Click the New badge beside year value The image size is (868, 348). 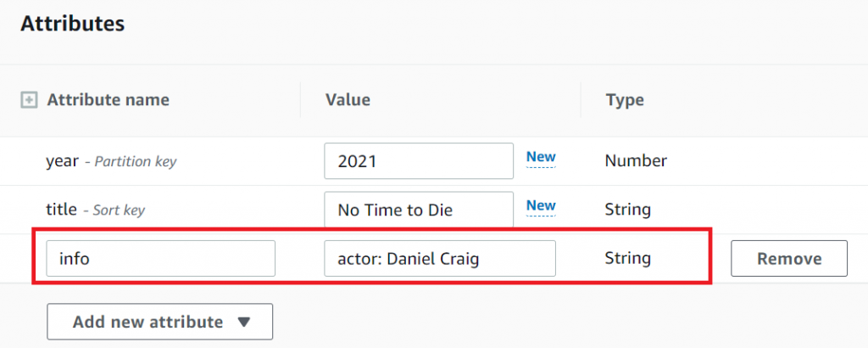pos(541,157)
